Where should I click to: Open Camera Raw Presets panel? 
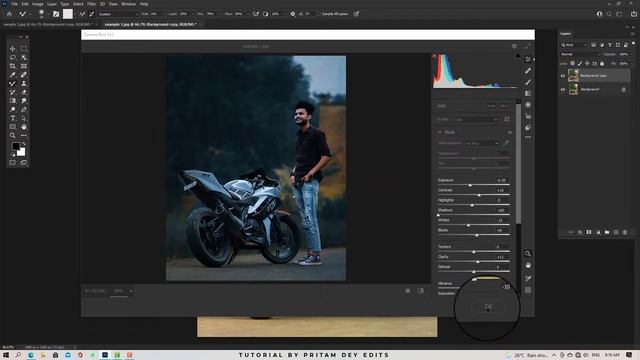[x=528, y=127]
